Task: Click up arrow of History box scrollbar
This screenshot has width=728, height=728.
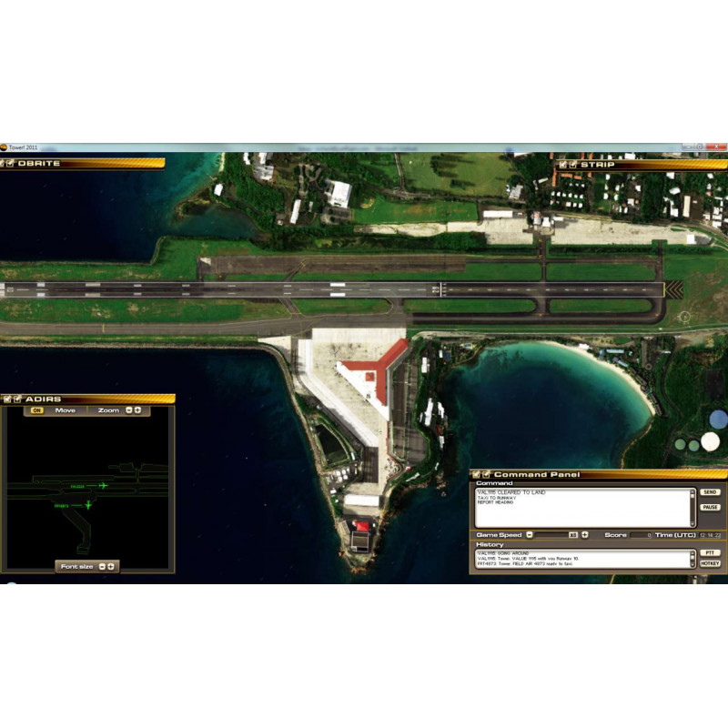Action: pyautogui.click(x=693, y=553)
